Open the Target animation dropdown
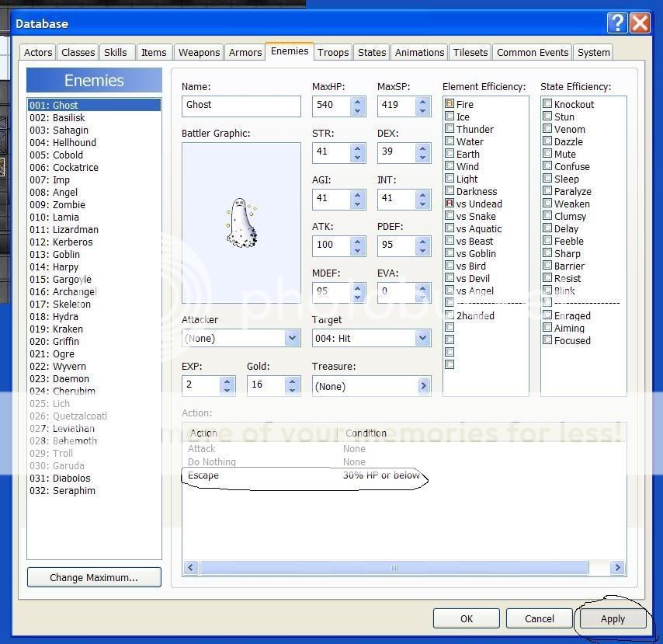 (422, 338)
